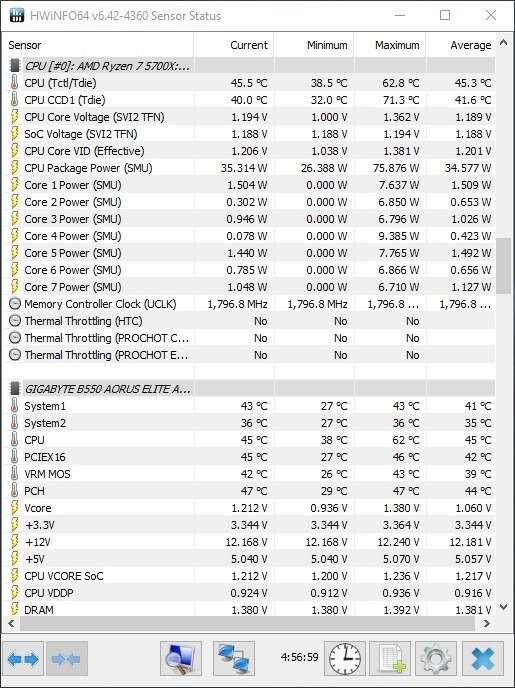Close sensors with the blue X button
The image size is (515, 688).
coord(483,659)
